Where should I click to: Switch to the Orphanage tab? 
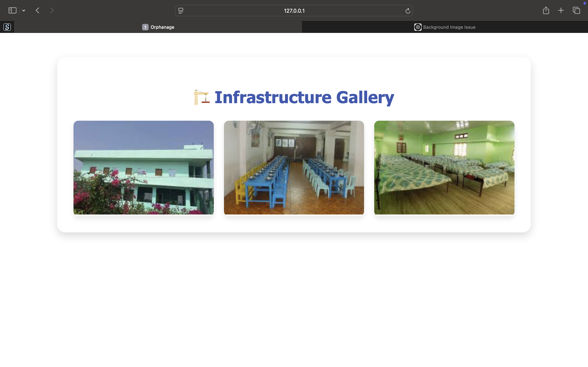pos(162,27)
